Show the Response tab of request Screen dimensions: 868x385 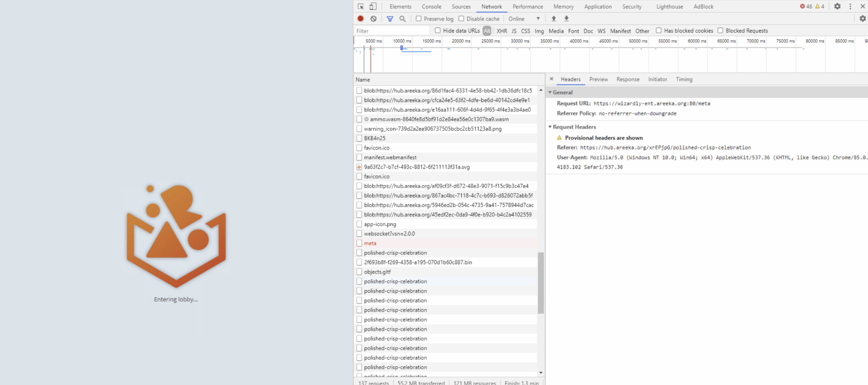coord(628,79)
